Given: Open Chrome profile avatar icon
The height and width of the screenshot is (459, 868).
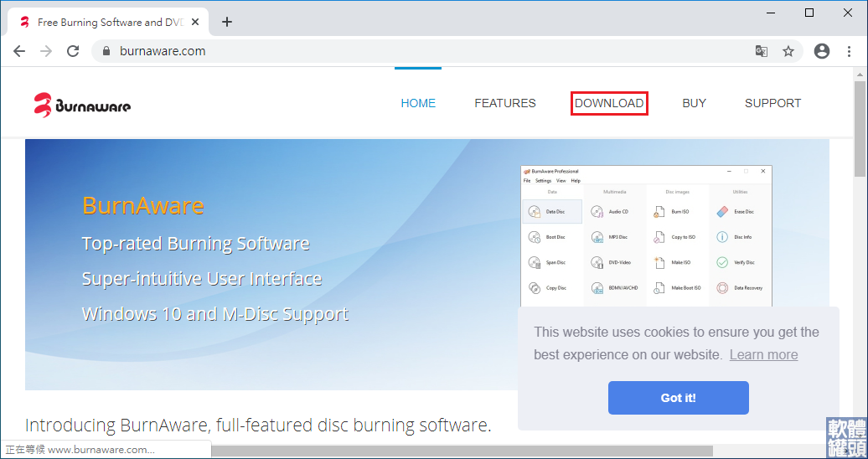Looking at the screenshot, I should tap(822, 51).
